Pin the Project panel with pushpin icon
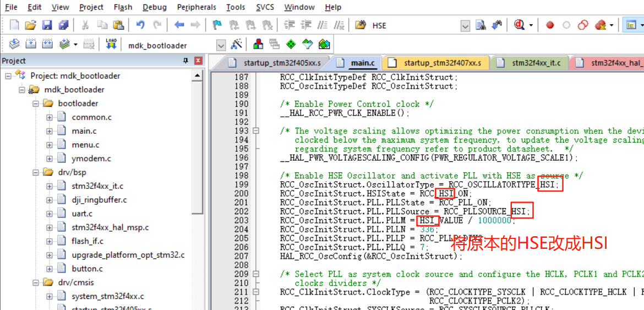644x310 pixels. tap(185, 61)
